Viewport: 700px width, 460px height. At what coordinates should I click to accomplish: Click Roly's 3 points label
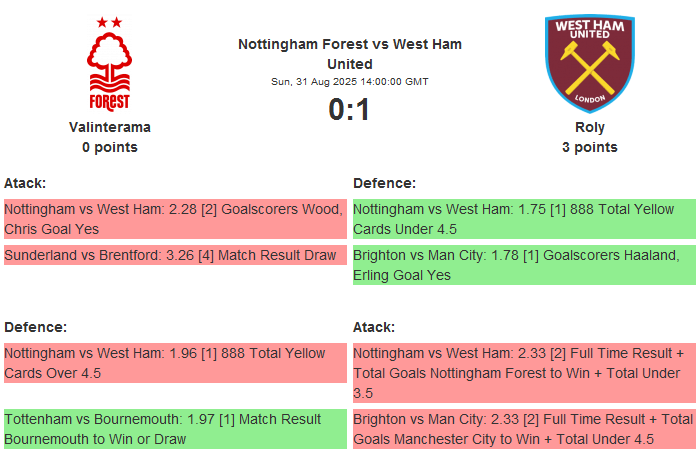pyautogui.click(x=590, y=147)
